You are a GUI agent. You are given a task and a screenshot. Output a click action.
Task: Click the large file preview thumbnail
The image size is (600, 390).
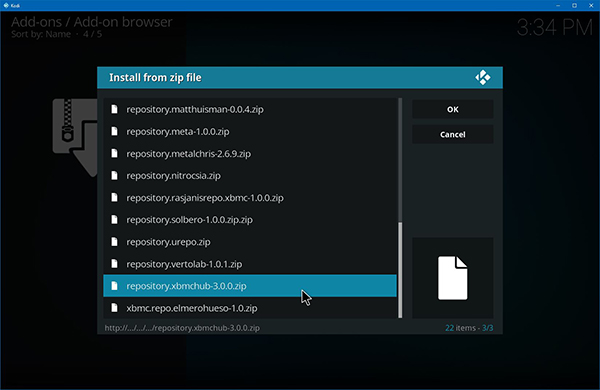pos(452,278)
